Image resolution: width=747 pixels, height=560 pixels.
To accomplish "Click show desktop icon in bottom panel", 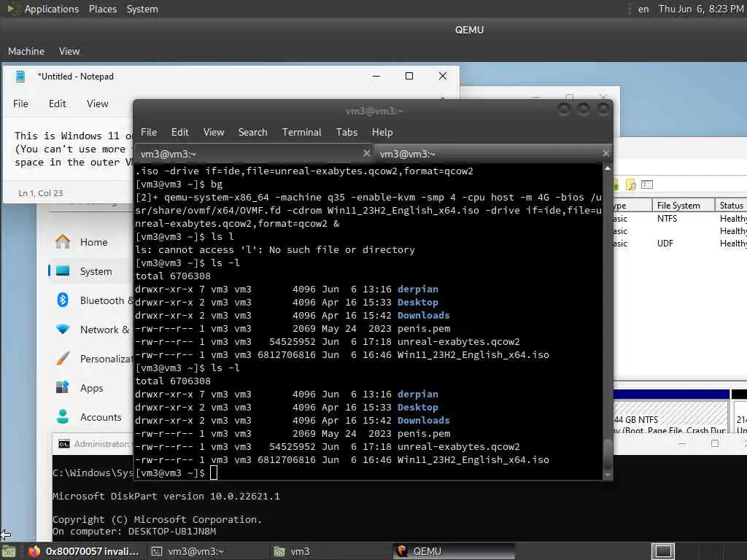I will pyautogui.click(x=9, y=551).
